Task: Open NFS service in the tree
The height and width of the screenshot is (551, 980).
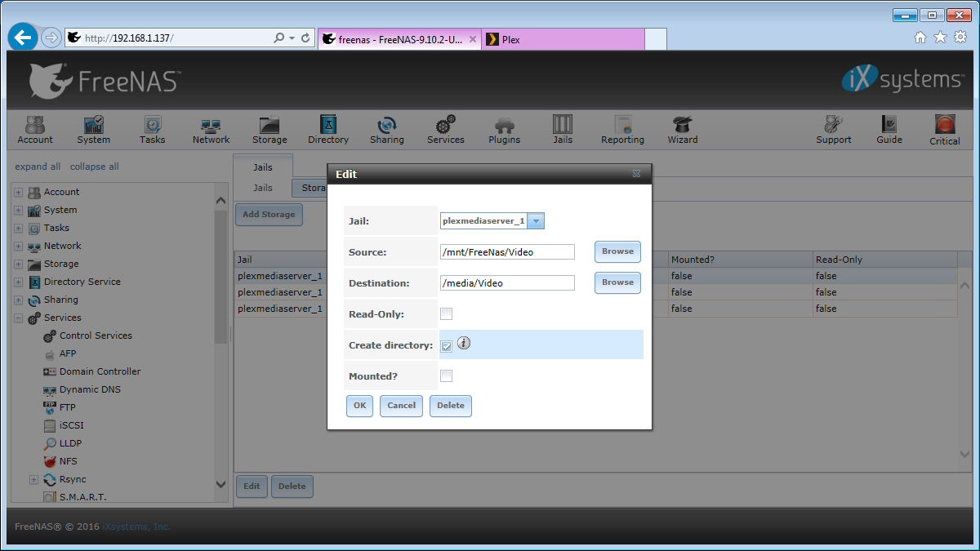Action: [69, 461]
